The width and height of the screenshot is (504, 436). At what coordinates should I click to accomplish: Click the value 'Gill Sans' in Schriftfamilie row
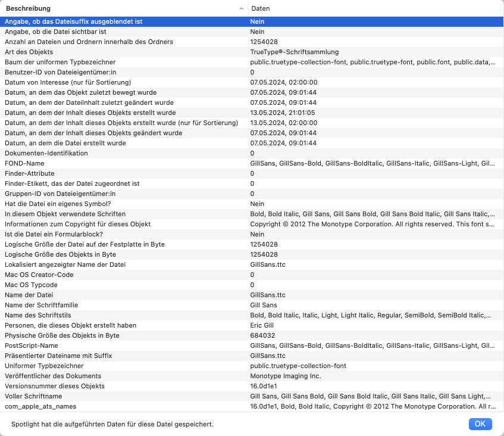click(x=264, y=306)
